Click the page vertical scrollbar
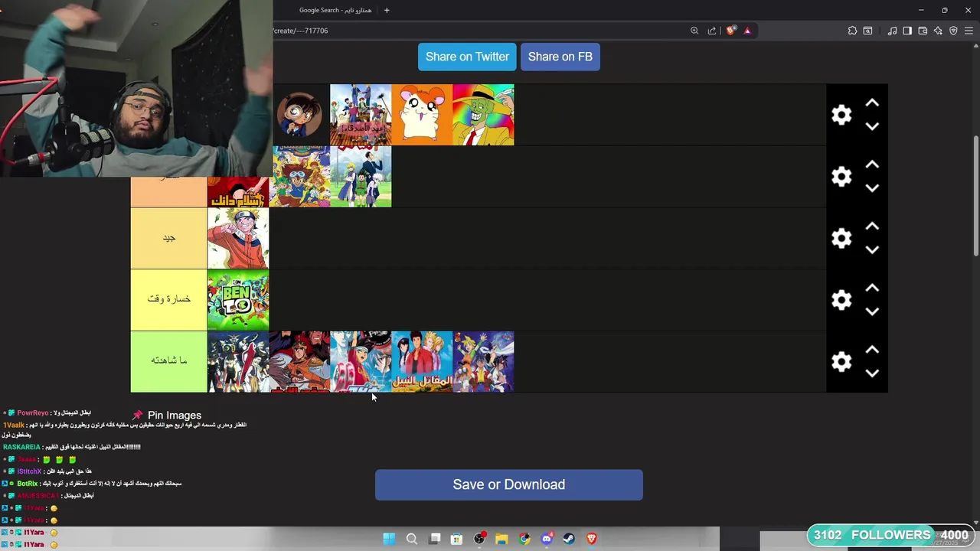 click(x=975, y=196)
